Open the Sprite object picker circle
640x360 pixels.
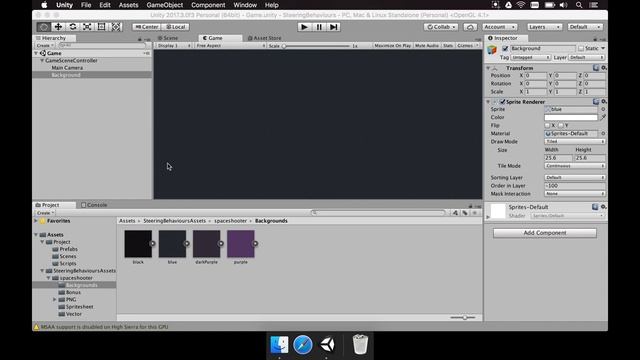[x=603, y=109]
